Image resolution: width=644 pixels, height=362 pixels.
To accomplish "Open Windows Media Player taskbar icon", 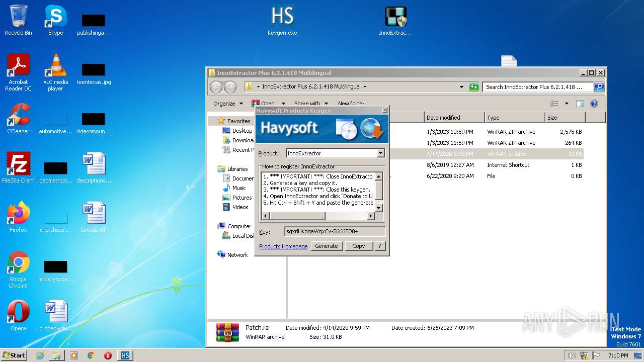I will coord(73,355).
